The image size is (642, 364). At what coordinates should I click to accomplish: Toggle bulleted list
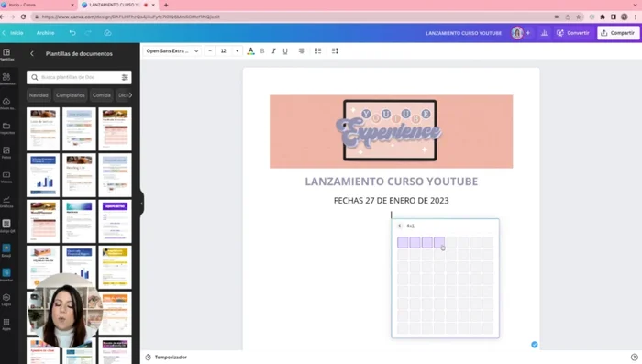318,51
